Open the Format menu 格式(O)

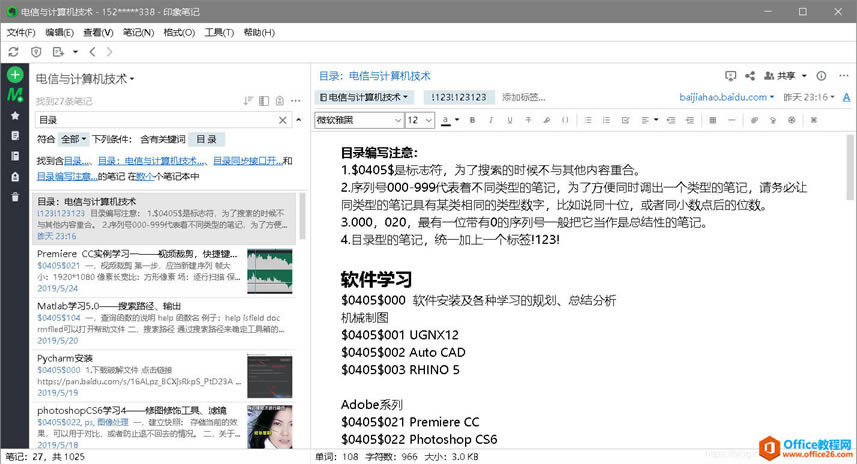tap(179, 32)
